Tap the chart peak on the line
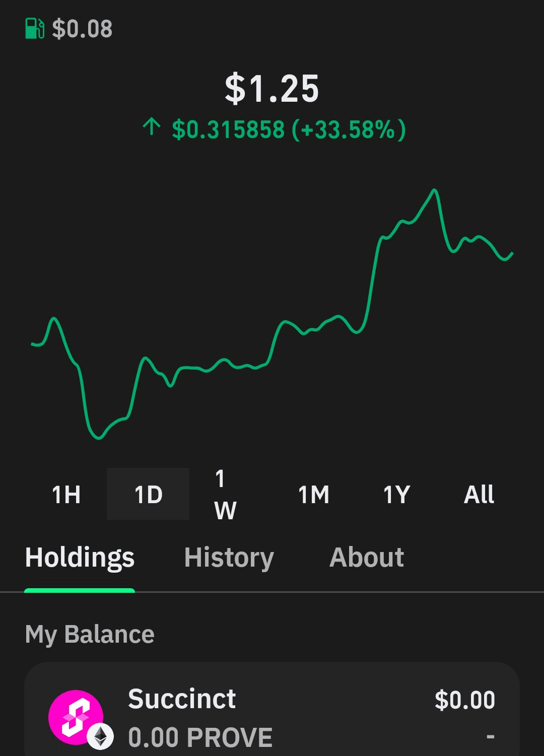 click(434, 190)
